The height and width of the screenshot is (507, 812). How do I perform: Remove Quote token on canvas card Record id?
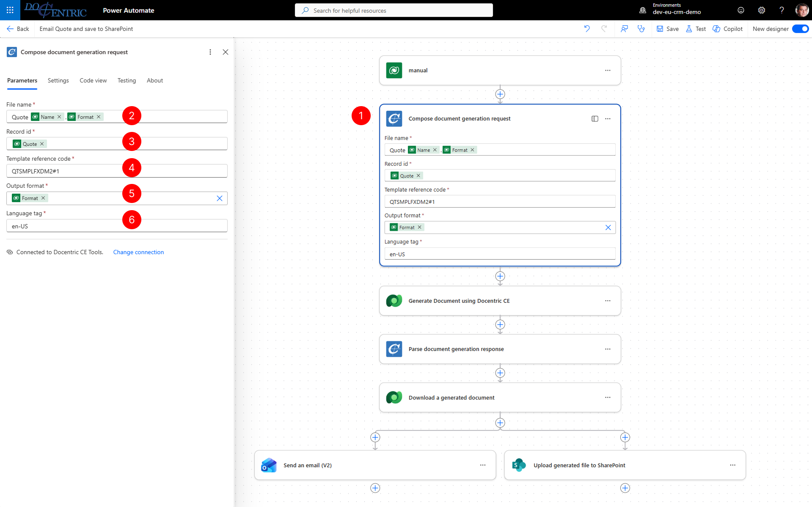(x=418, y=175)
